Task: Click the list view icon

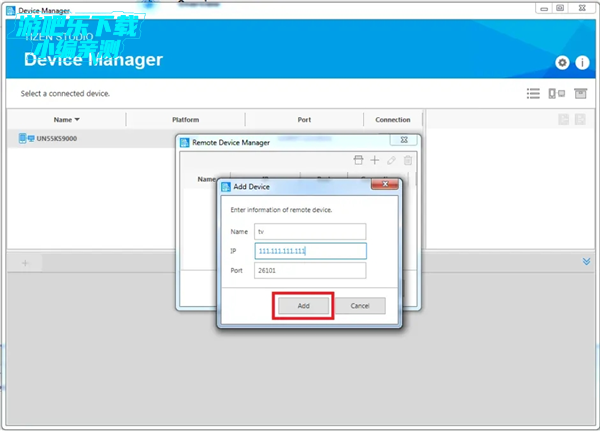Action: click(x=533, y=94)
